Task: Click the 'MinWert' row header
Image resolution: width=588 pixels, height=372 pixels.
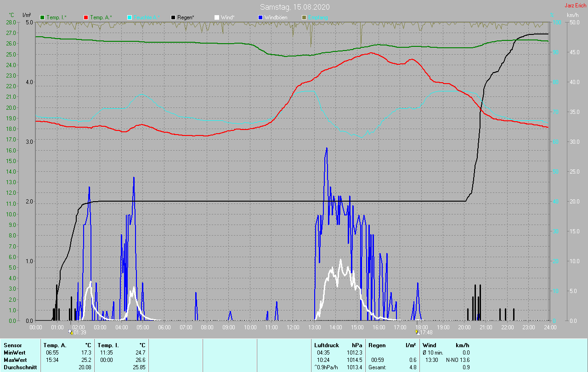Action: coord(14,353)
